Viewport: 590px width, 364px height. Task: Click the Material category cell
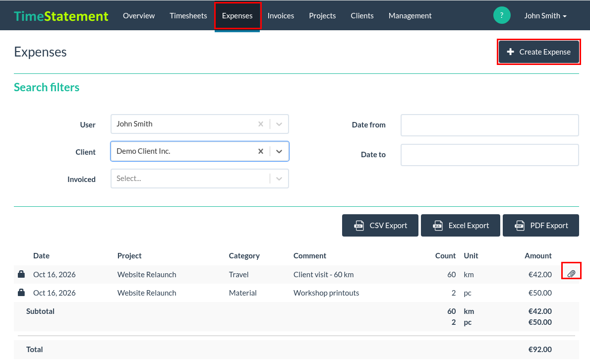(243, 293)
